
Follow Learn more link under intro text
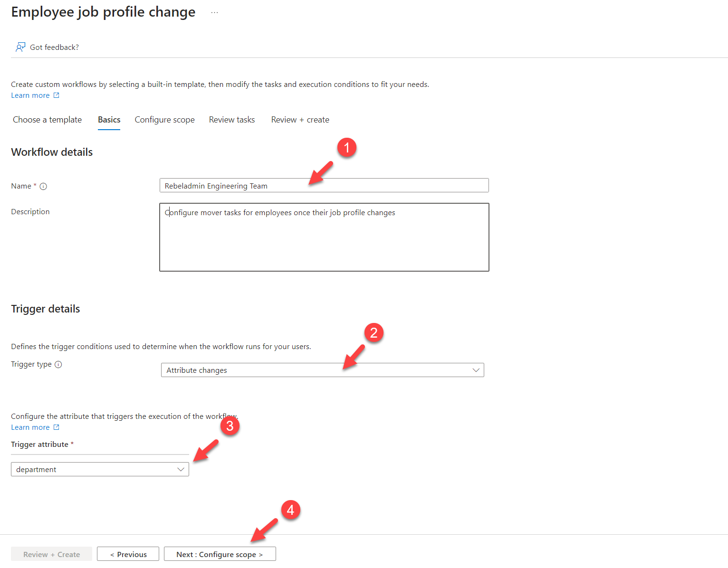30,95
